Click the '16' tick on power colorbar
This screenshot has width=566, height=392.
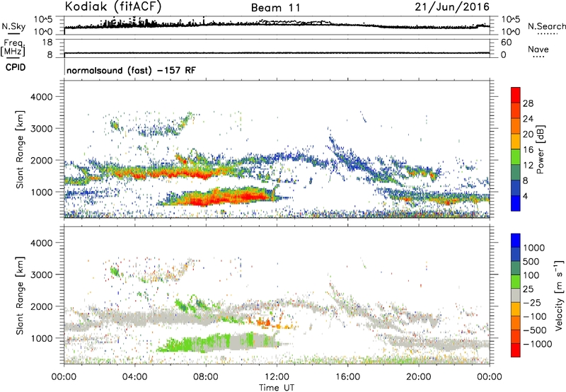coord(528,150)
